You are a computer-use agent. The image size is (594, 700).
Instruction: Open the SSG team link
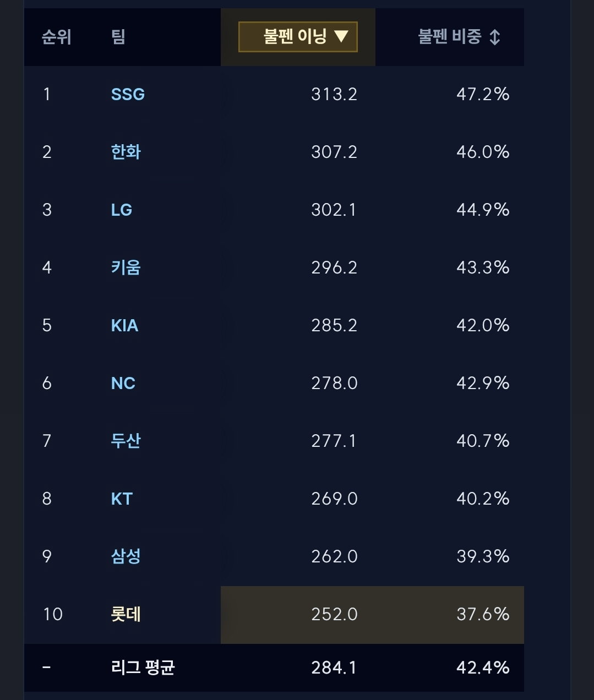coord(128,95)
